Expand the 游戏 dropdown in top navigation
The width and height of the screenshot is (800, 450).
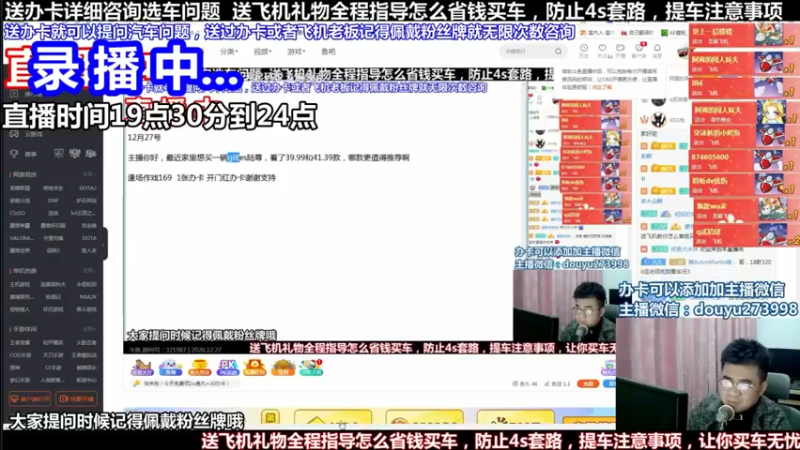tap(296, 52)
